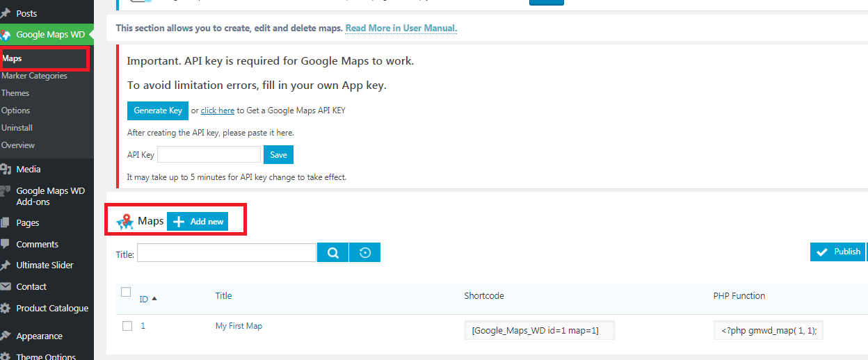
Task: Select Options in the plugin submenu
Action: [x=16, y=111]
